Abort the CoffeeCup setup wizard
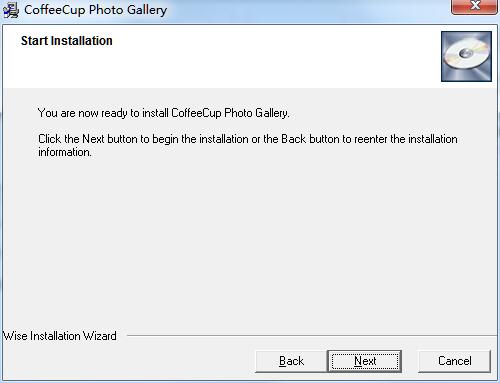 coord(454,361)
